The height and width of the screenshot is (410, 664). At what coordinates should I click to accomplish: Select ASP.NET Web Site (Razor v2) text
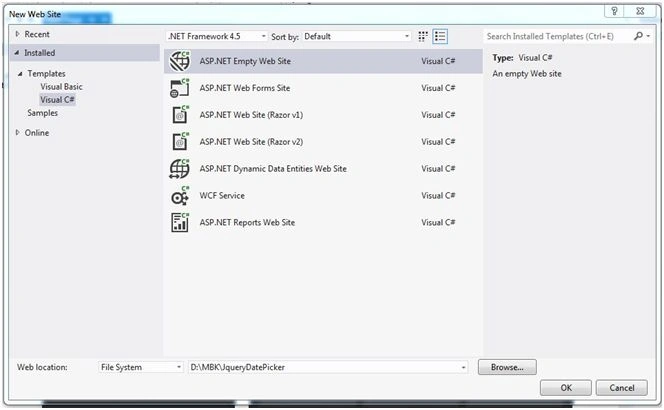click(x=251, y=142)
